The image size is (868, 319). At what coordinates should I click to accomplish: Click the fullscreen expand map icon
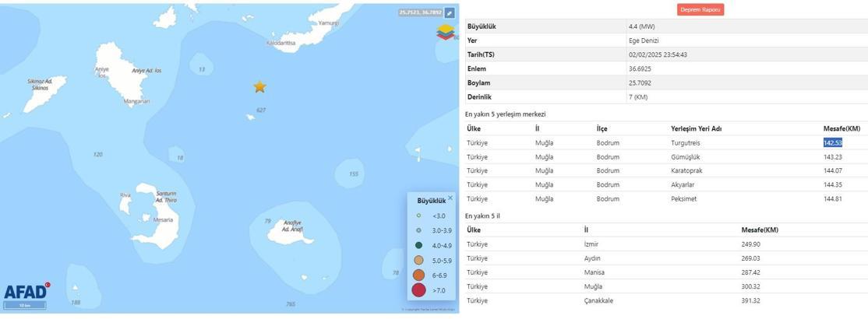[450, 12]
